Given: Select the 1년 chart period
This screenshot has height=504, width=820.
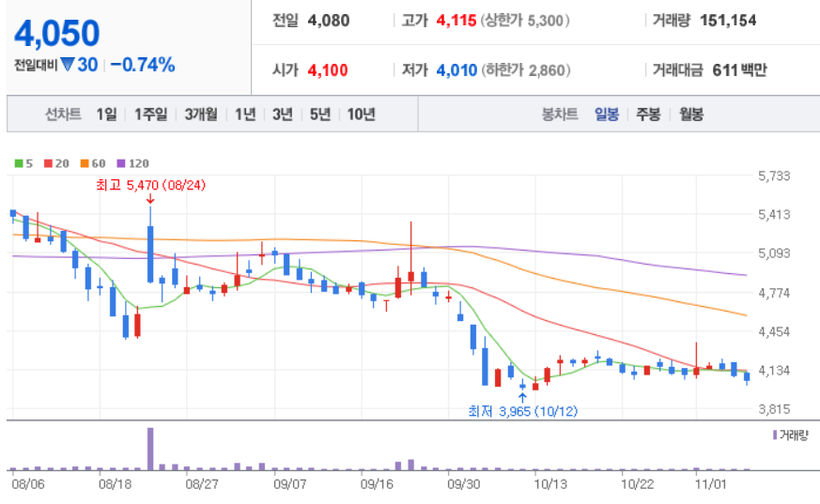Looking at the screenshot, I should click(245, 114).
